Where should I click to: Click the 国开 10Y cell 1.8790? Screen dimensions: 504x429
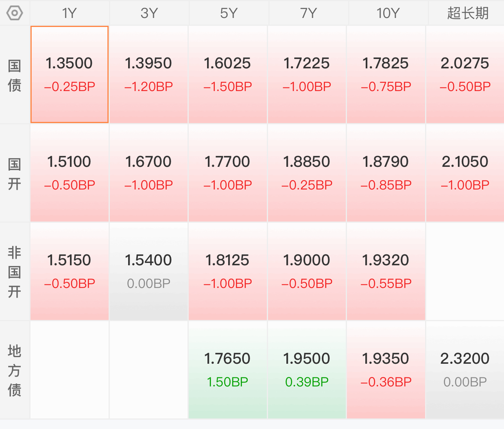click(386, 173)
